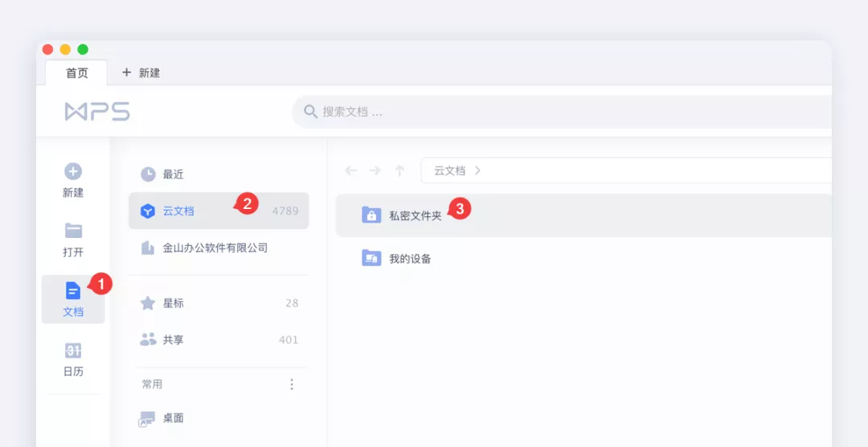Image resolution: width=868 pixels, height=447 pixels.
Task: Go up one level with the up arrow
Action: click(399, 170)
